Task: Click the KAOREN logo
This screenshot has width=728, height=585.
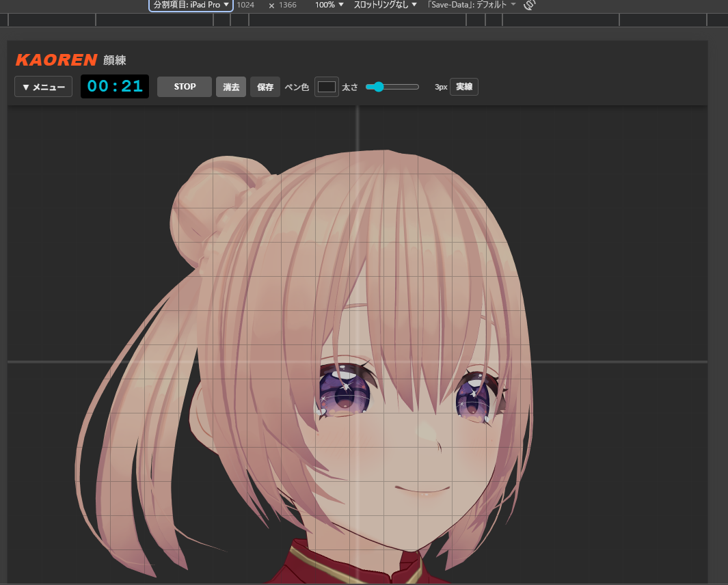Action: click(x=57, y=60)
